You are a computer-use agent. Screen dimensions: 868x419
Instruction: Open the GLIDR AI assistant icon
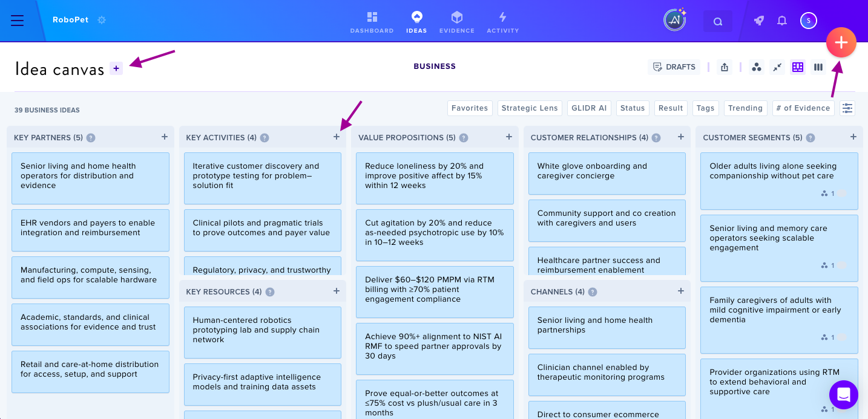[674, 21]
